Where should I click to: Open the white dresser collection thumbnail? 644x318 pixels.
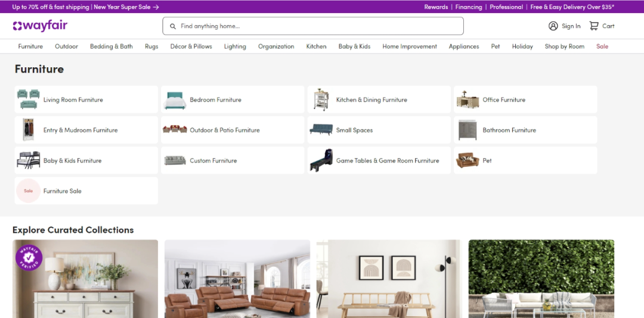(85, 279)
